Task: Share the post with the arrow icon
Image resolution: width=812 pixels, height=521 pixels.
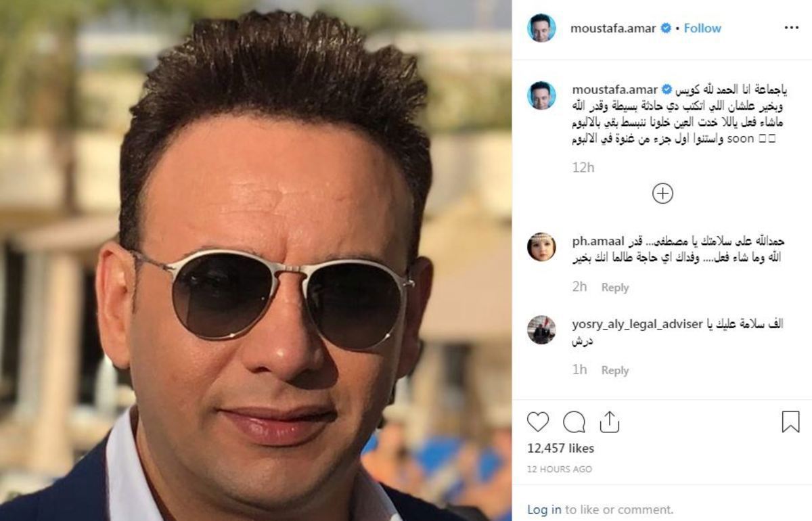Action: point(610,422)
